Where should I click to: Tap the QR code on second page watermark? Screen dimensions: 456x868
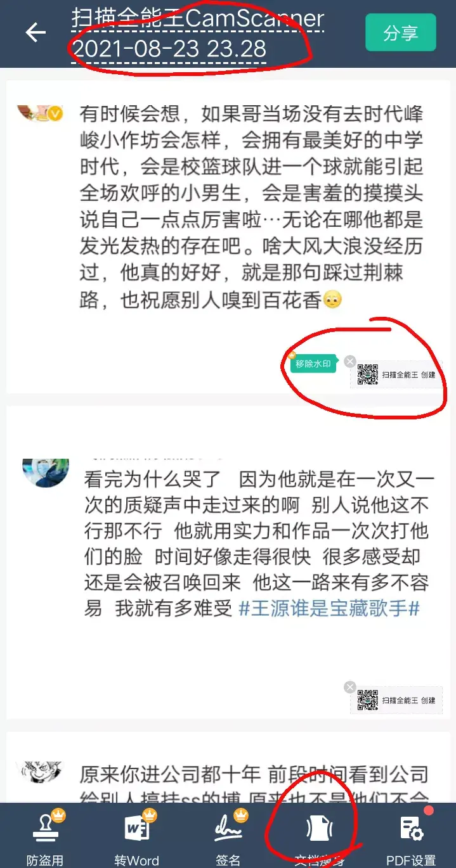coord(368,700)
